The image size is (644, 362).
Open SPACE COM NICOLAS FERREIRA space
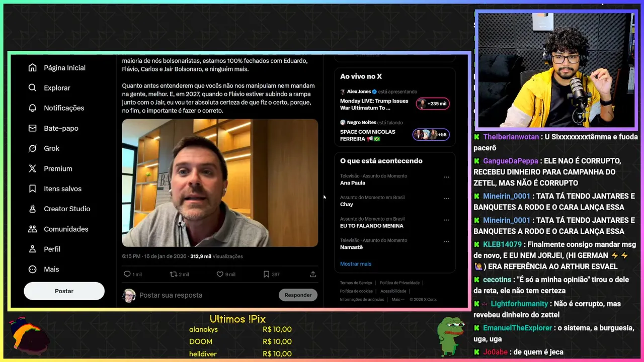click(368, 135)
